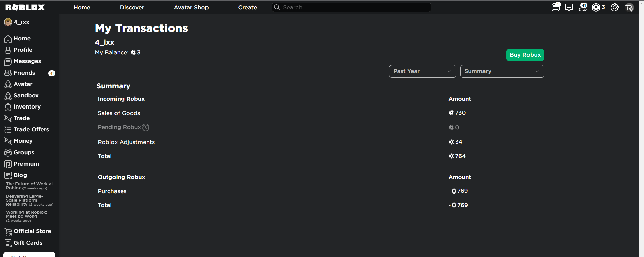The height and width of the screenshot is (257, 644).
Task: Read 'Delivering Large-Scale Platform Reliability' blog post
Action: [30, 200]
